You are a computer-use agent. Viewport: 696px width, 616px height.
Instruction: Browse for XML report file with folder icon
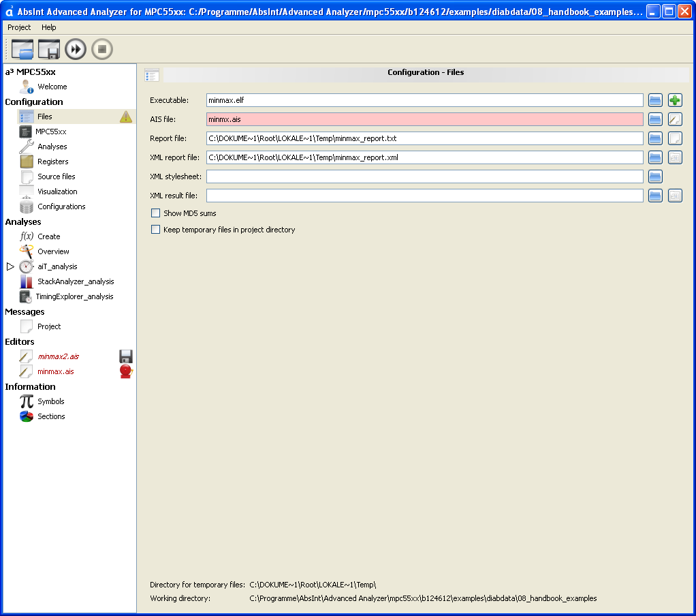click(655, 157)
